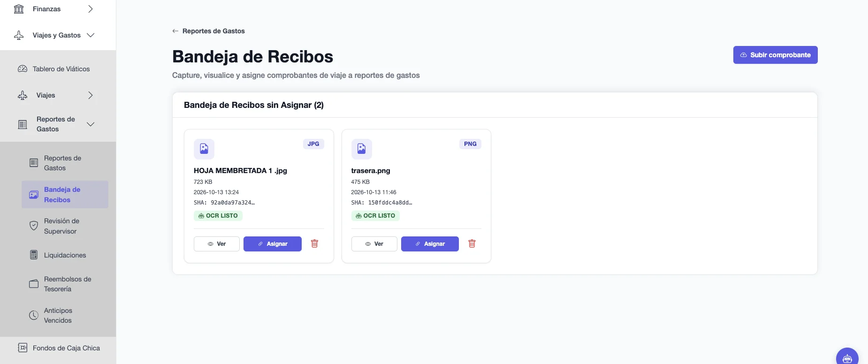Click the Anticipos Vencidos clock icon
The width and height of the screenshot is (868, 364).
[34, 315]
